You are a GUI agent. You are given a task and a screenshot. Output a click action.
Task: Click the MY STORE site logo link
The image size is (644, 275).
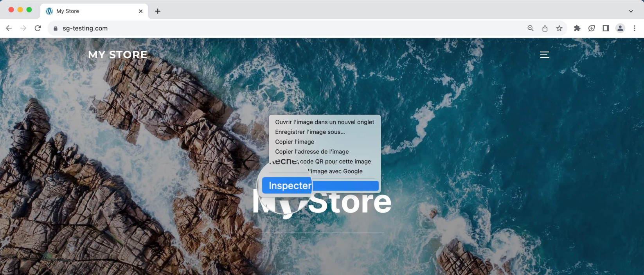[x=118, y=55]
